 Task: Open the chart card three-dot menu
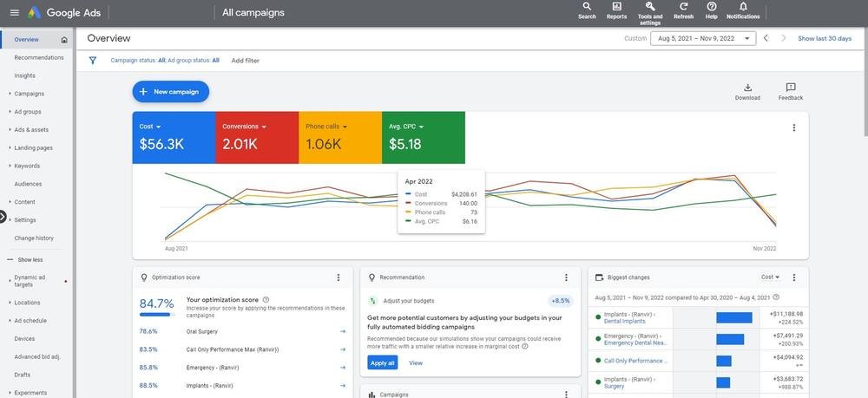794,127
